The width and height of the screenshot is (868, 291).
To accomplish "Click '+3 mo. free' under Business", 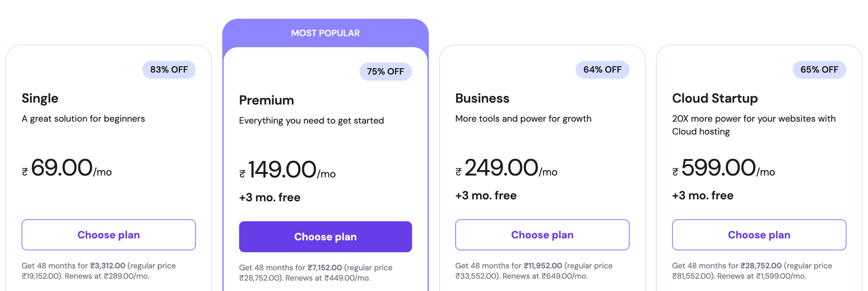I will click(x=486, y=196).
